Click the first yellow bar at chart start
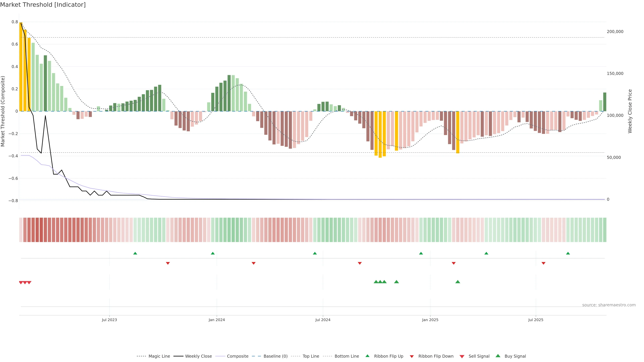The width and height of the screenshot is (644, 362). click(x=21, y=67)
